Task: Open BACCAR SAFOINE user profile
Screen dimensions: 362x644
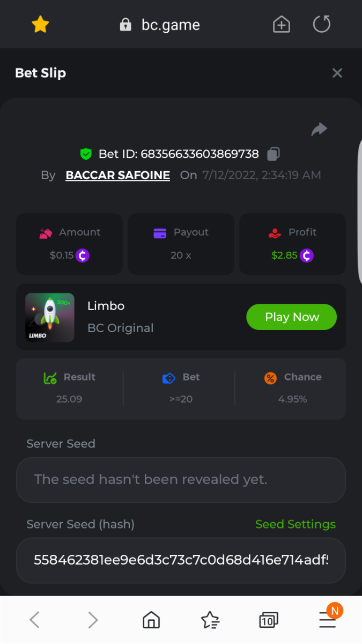Action: coord(117,175)
